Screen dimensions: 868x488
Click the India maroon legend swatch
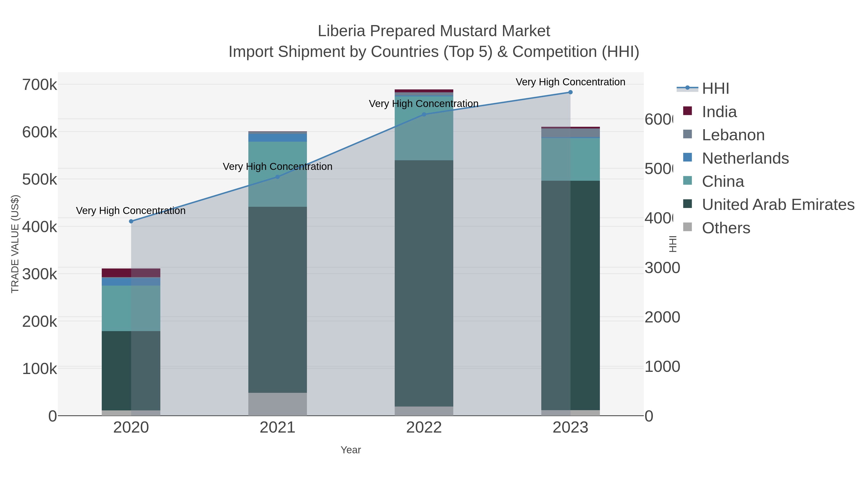tap(687, 111)
